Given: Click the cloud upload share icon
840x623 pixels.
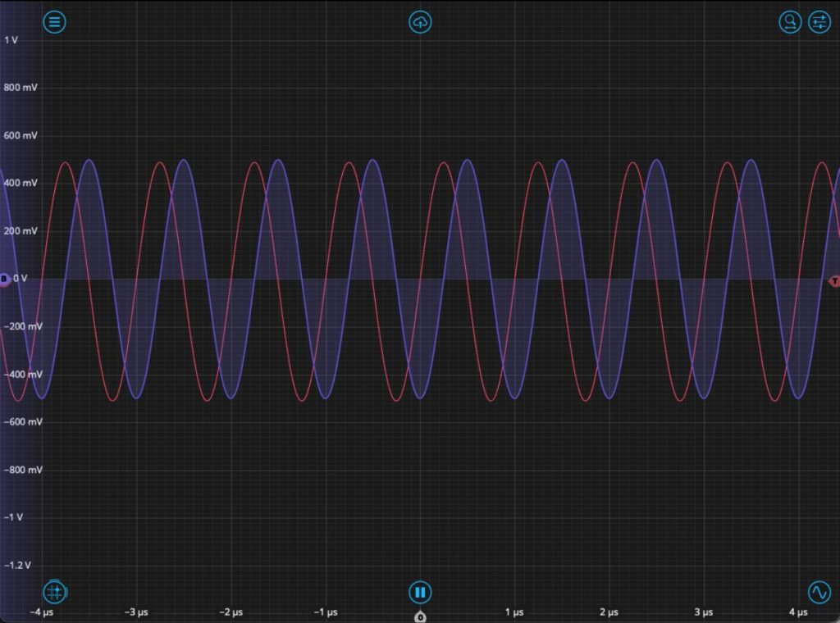Looking at the screenshot, I should 420,22.
